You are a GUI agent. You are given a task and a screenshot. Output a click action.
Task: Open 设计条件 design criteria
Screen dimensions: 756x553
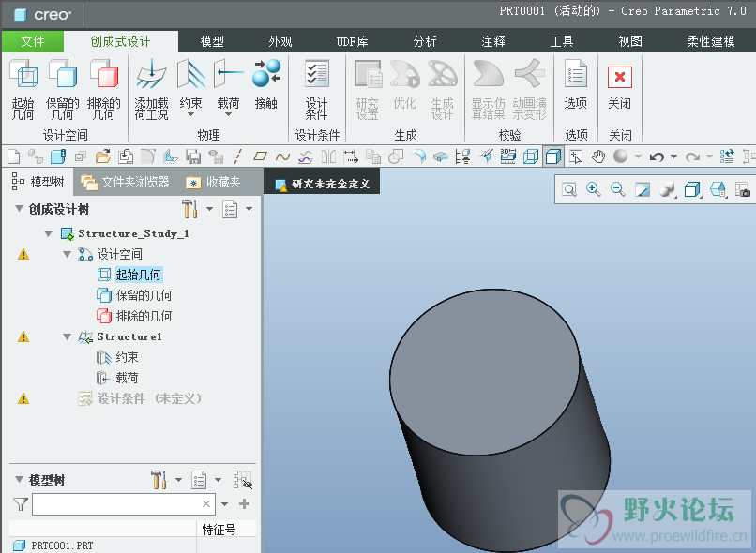tap(317, 89)
